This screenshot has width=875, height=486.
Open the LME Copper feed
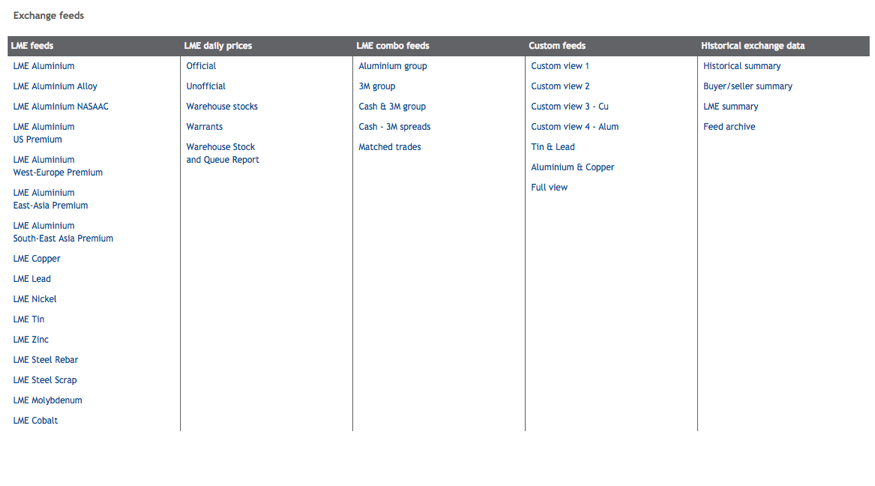point(37,258)
